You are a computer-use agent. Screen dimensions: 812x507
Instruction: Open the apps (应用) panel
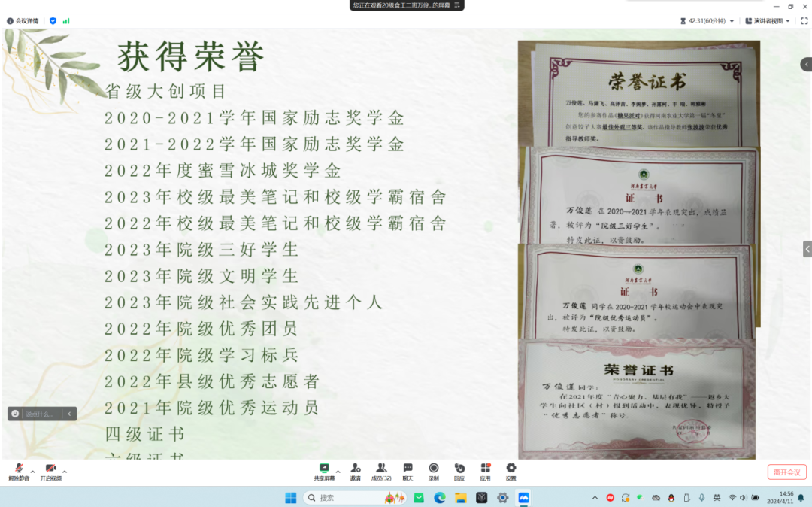(485, 469)
